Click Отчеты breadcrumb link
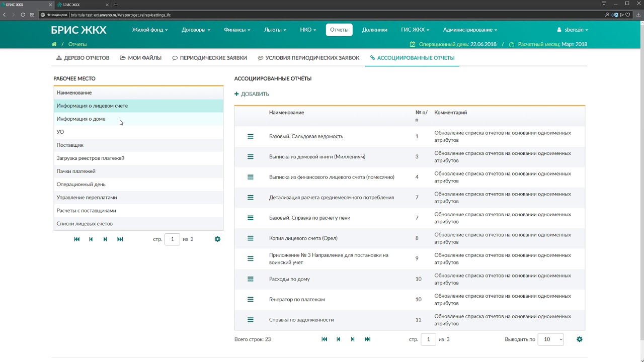Image resolution: width=644 pixels, height=362 pixels. point(77,44)
